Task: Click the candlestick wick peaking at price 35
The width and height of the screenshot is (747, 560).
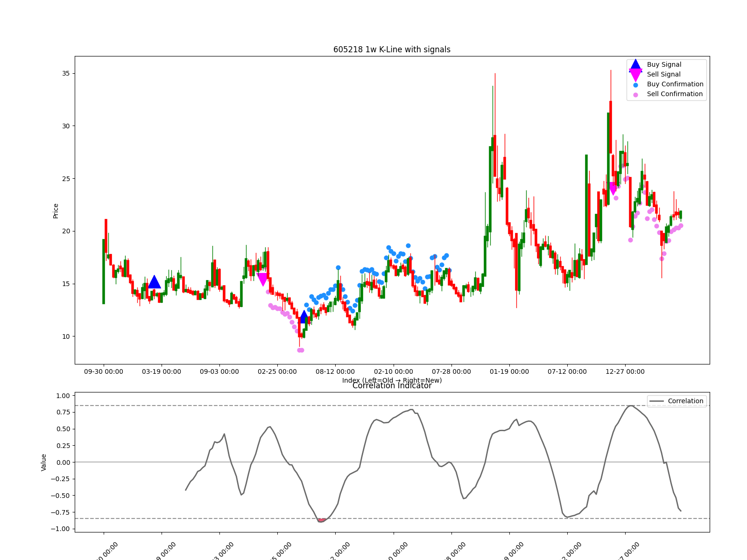Action: (x=495, y=125)
